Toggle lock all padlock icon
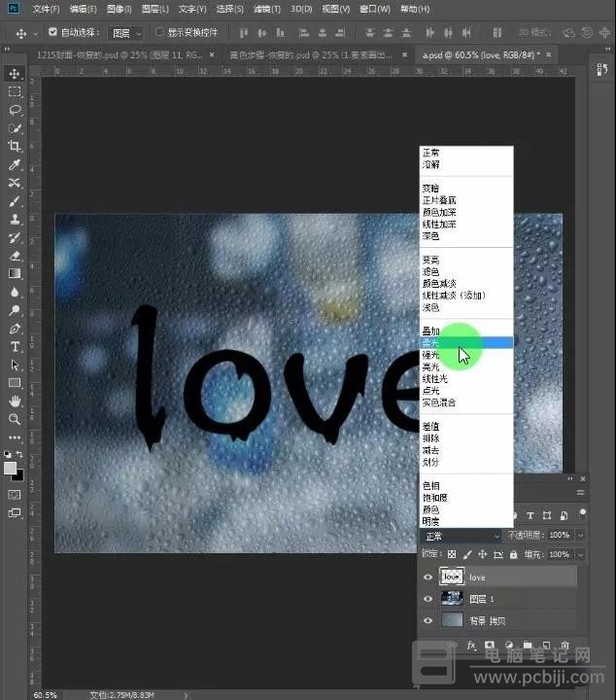Screen dimensions: 616x700 click(x=513, y=554)
